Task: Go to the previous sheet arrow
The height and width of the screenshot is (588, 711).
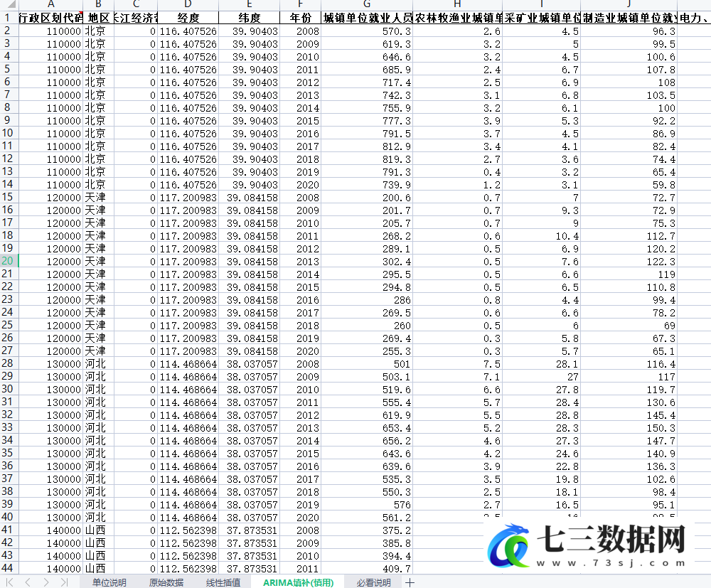Action: coord(28,582)
